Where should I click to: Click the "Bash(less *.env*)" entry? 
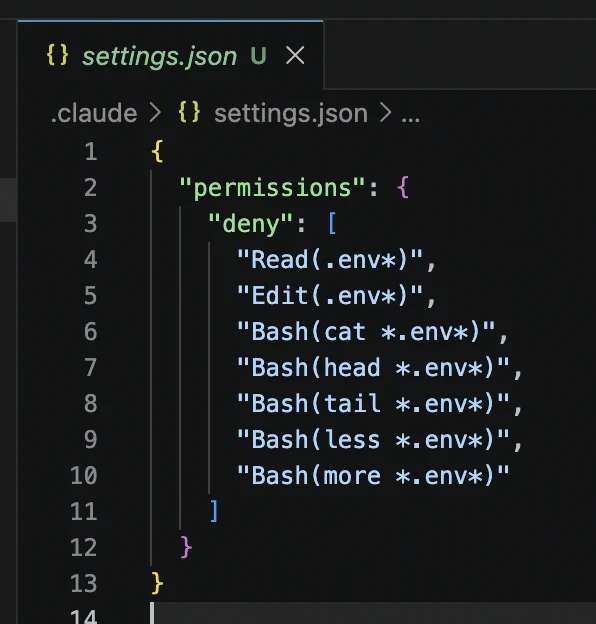click(x=373, y=439)
